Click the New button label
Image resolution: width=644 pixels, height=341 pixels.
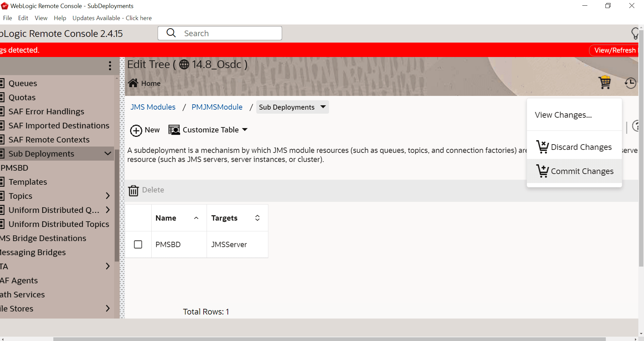[x=152, y=130]
